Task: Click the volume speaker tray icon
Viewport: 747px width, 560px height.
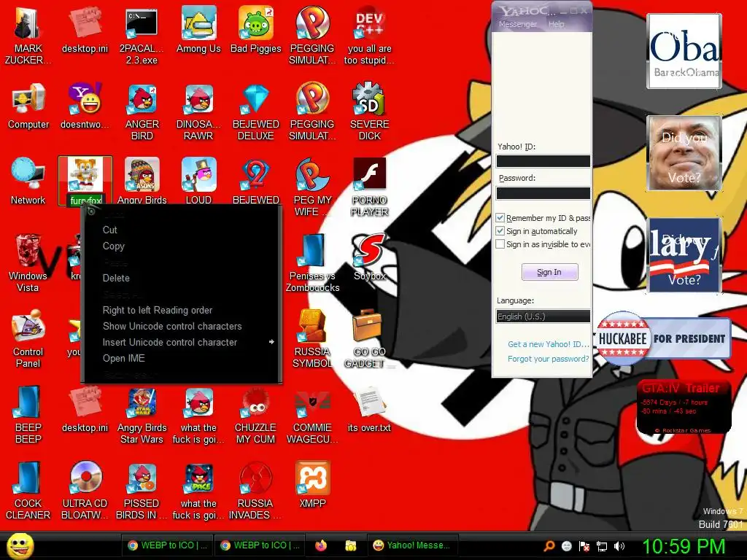Action: [619, 546]
